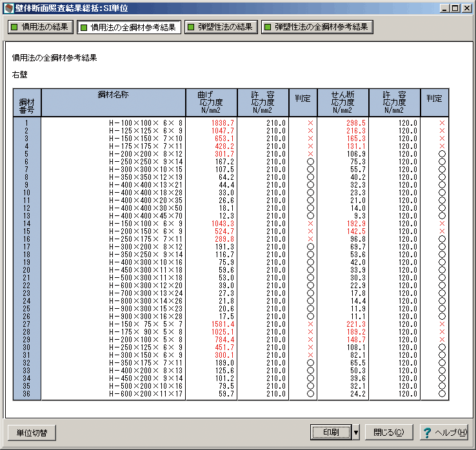The image size is (476, 450).
Task: Click bending stress value 167.2
Action: tap(224, 162)
